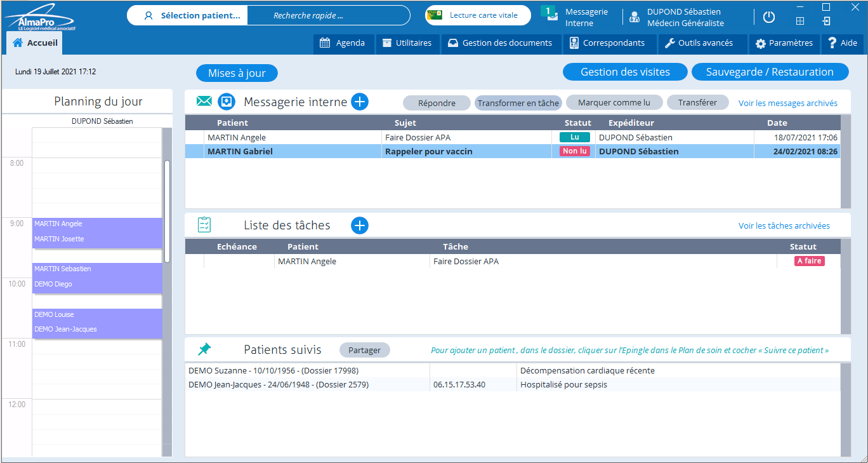
Task: Open the Agenda menu
Action: point(343,43)
